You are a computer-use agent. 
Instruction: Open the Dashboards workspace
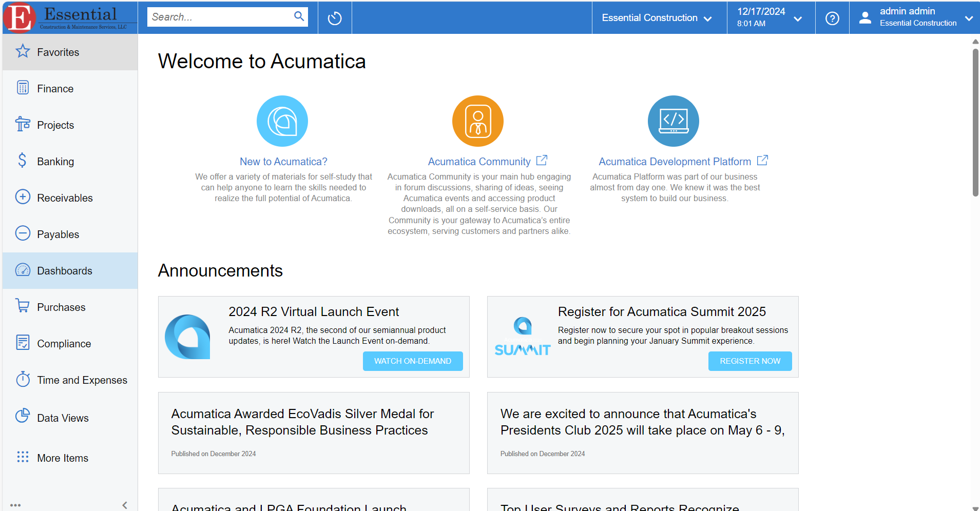coord(65,271)
